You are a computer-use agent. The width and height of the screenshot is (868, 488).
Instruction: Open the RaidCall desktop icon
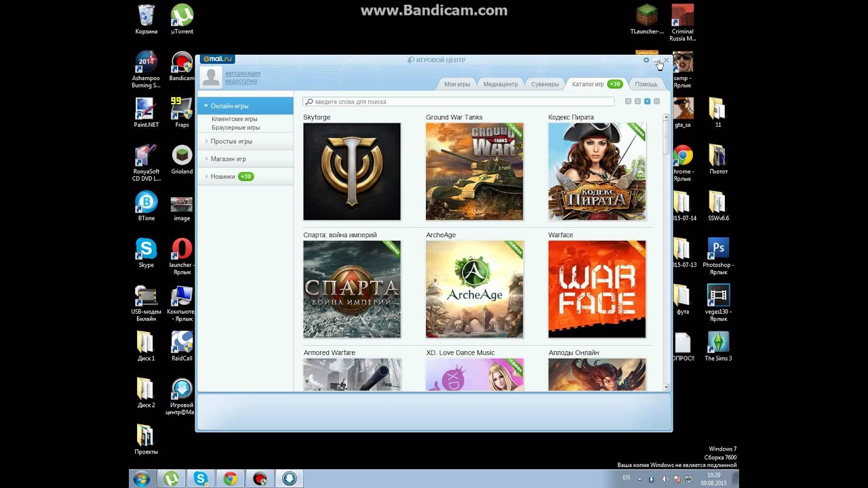[182, 346]
